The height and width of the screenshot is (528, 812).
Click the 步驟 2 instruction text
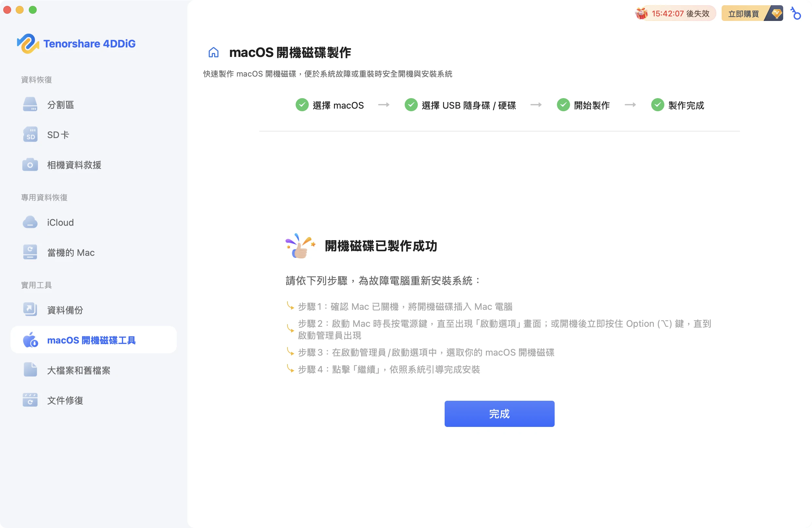[x=504, y=329]
